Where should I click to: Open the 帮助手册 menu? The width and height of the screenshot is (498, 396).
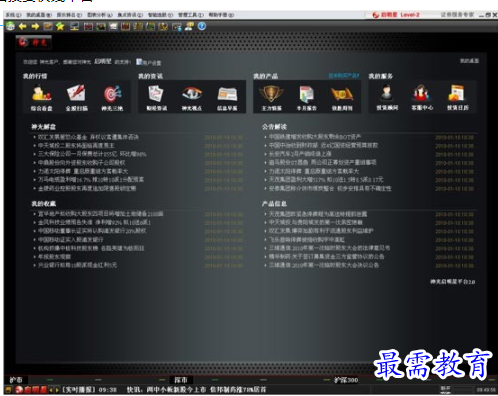pos(221,15)
